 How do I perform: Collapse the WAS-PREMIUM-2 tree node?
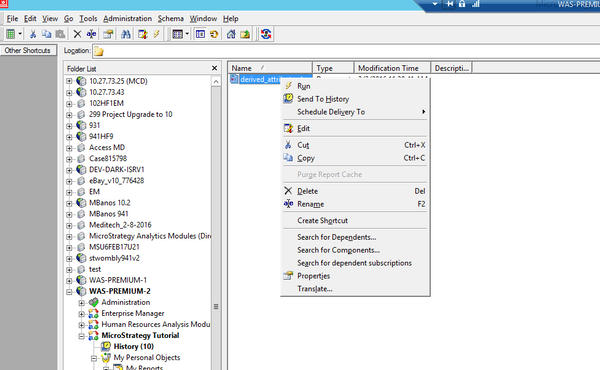point(69,292)
